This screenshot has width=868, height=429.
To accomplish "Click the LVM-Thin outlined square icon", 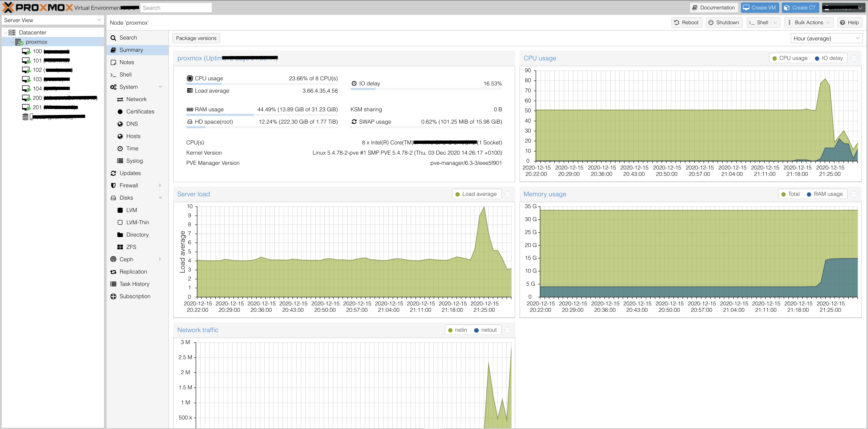I will click(x=120, y=222).
